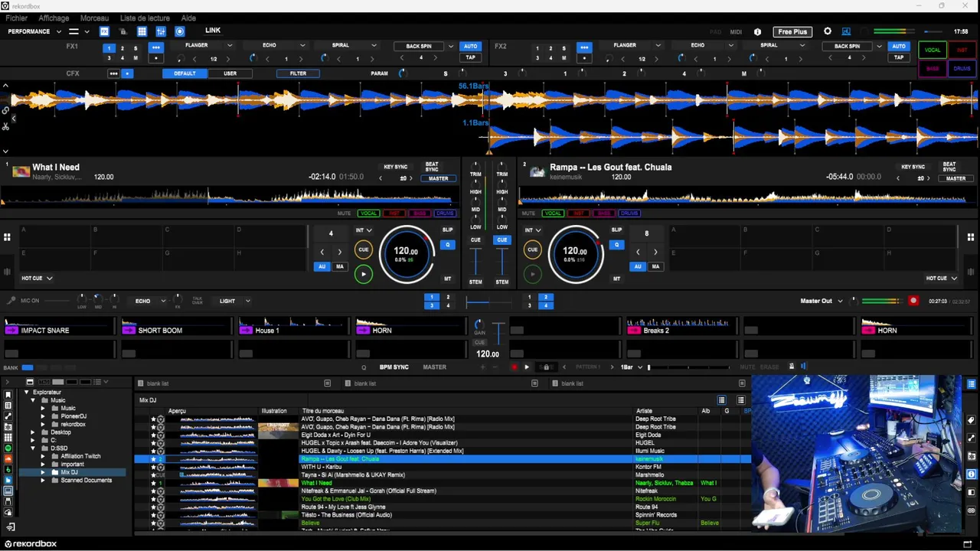980x551 pixels.
Task: Click the BPM SYNC button
Action: click(x=394, y=367)
